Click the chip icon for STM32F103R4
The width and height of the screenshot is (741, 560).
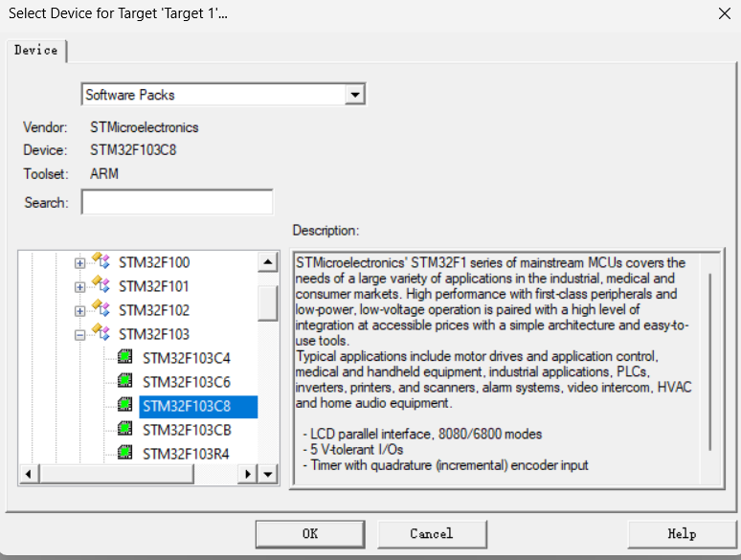pos(124,452)
